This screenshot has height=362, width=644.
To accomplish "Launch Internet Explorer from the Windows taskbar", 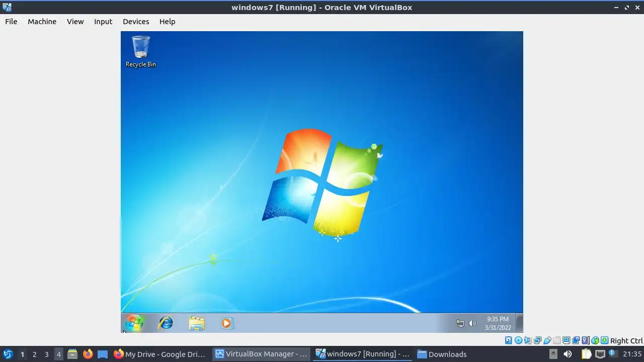I will (x=166, y=323).
